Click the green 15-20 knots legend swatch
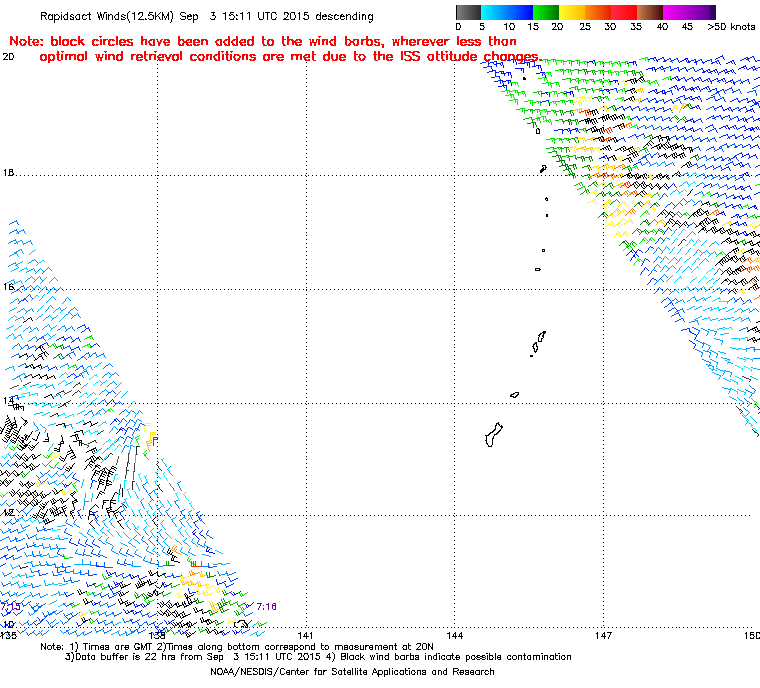The width and height of the screenshot is (760, 688). tap(546, 12)
